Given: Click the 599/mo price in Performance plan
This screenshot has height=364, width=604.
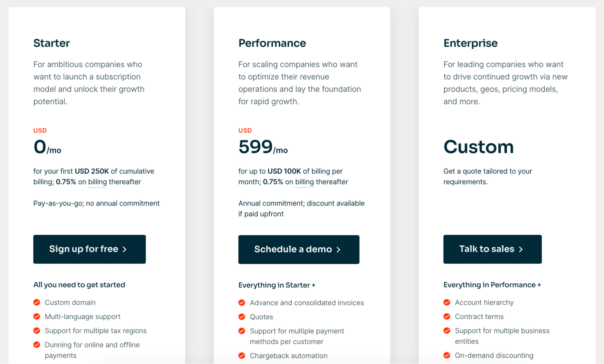Looking at the screenshot, I should click(x=263, y=147).
